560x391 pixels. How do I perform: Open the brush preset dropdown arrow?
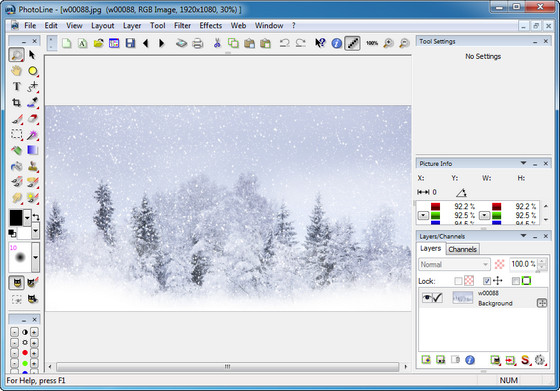tap(35, 257)
